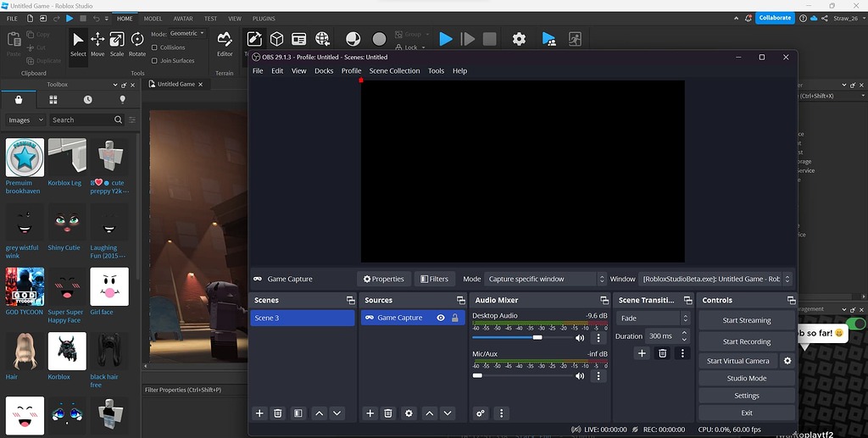The width and height of the screenshot is (868, 438).
Task: Open Audio Mixer menu dots at bottom
Action: click(501, 413)
